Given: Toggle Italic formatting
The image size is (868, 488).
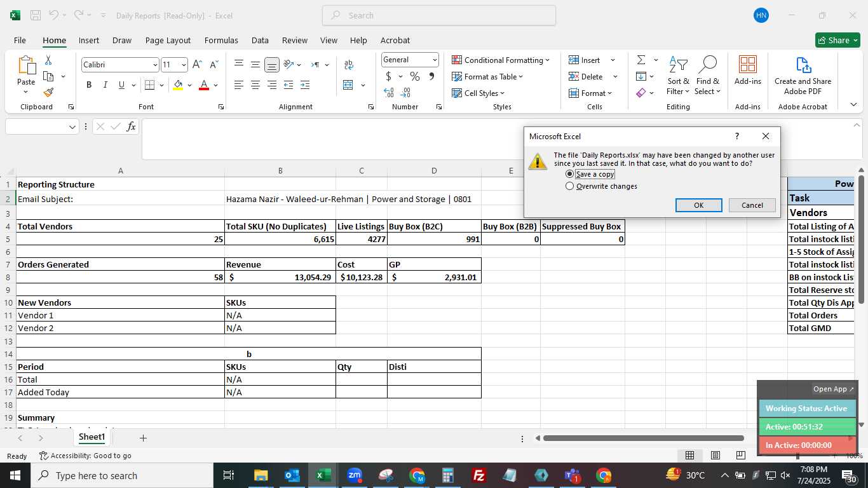Looking at the screenshot, I should pyautogui.click(x=105, y=85).
